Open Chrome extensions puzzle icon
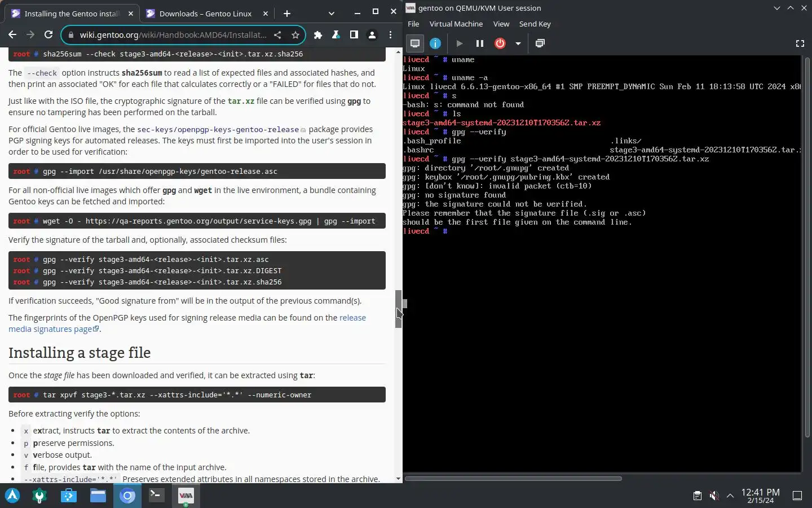 (318, 35)
